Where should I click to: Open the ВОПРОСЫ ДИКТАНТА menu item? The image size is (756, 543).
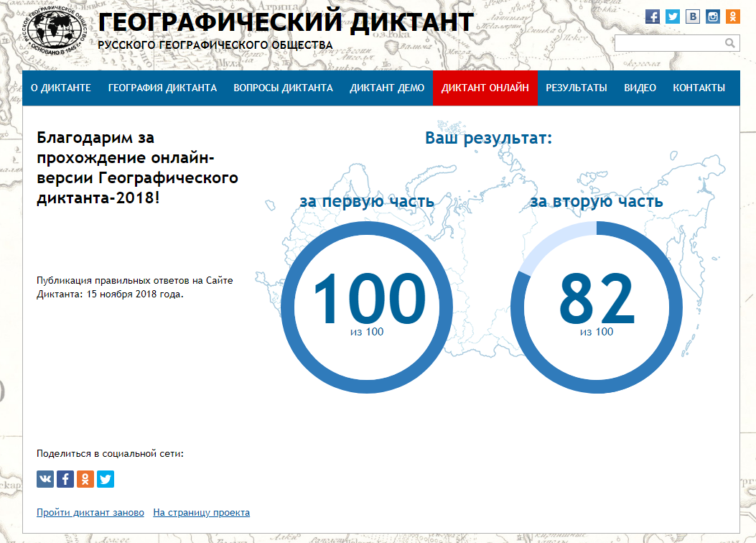point(283,88)
